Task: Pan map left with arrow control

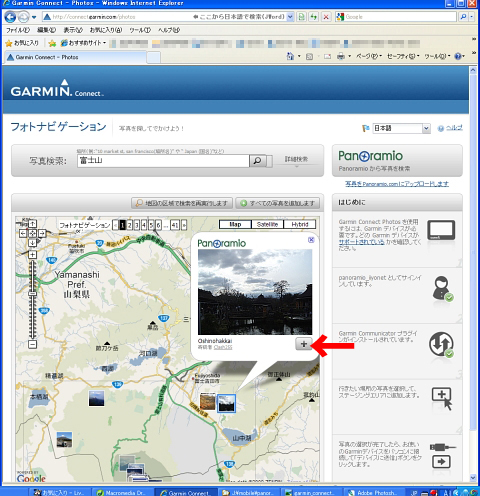Action: [x=22, y=233]
